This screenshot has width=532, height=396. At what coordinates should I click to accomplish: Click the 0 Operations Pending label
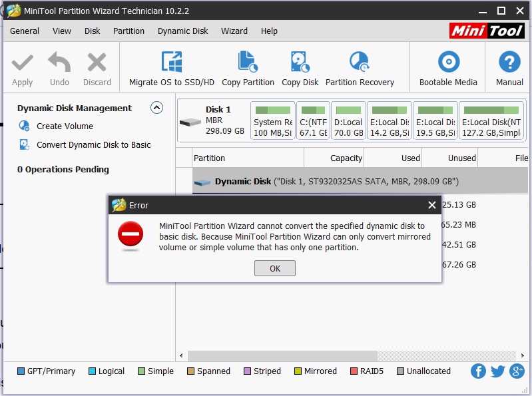[63, 169]
